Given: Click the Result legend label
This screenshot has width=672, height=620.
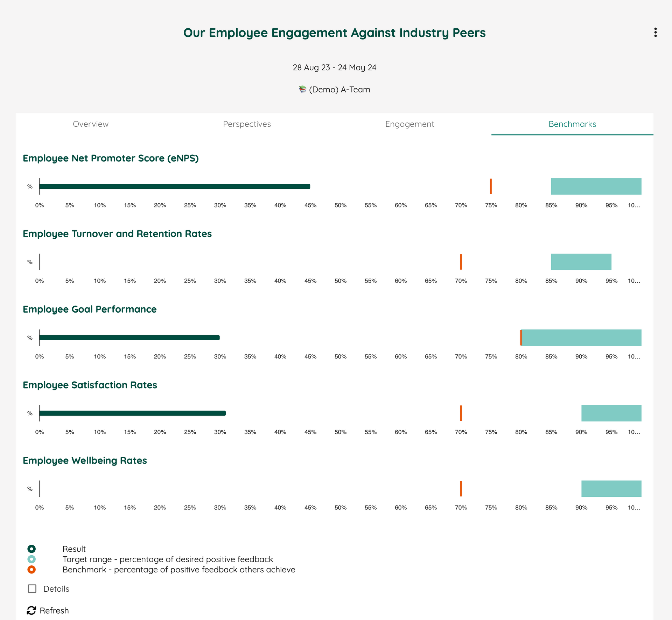Looking at the screenshot, I should tap(74, 549).
